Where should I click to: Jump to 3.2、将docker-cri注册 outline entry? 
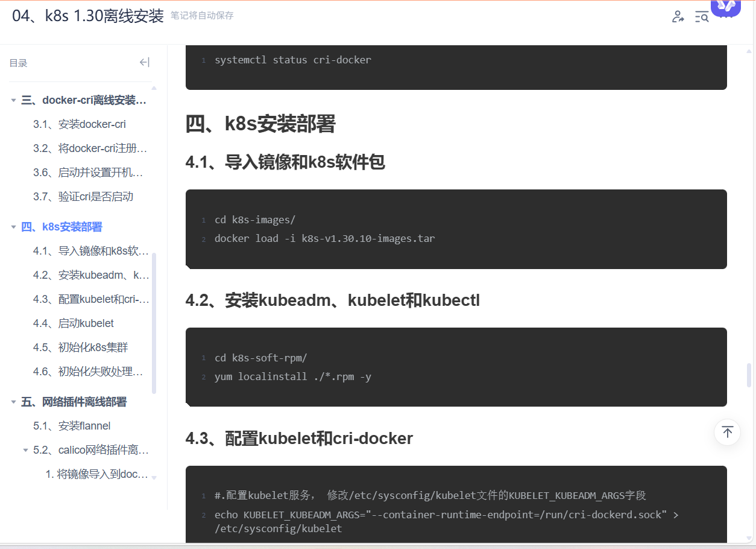click(90, 148)
